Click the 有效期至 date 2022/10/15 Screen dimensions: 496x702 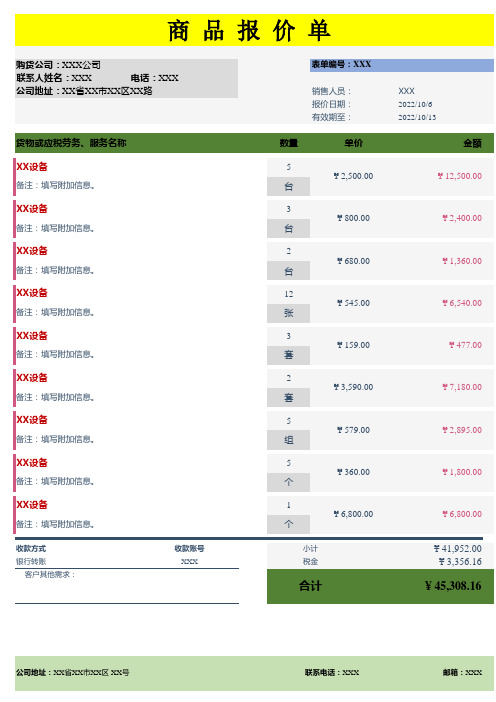[x=417, y=117]
